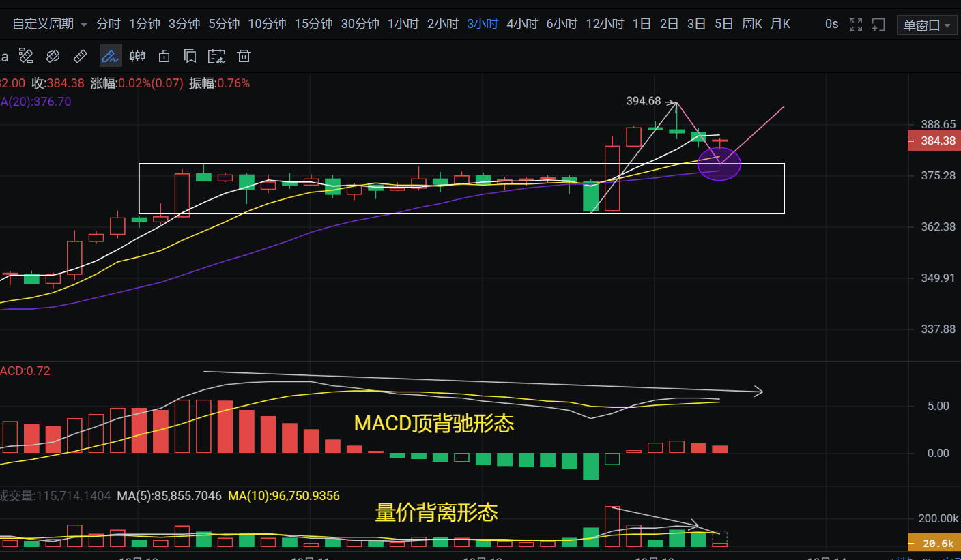Click the lock drawings icon
Viewport: 961px width, 560px height.
click(164, 56)
